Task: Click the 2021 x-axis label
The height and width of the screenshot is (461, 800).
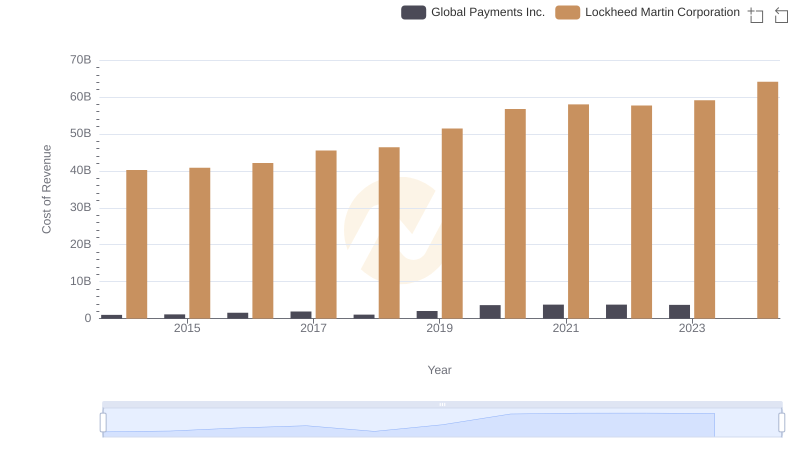Action: click(565, 328)
